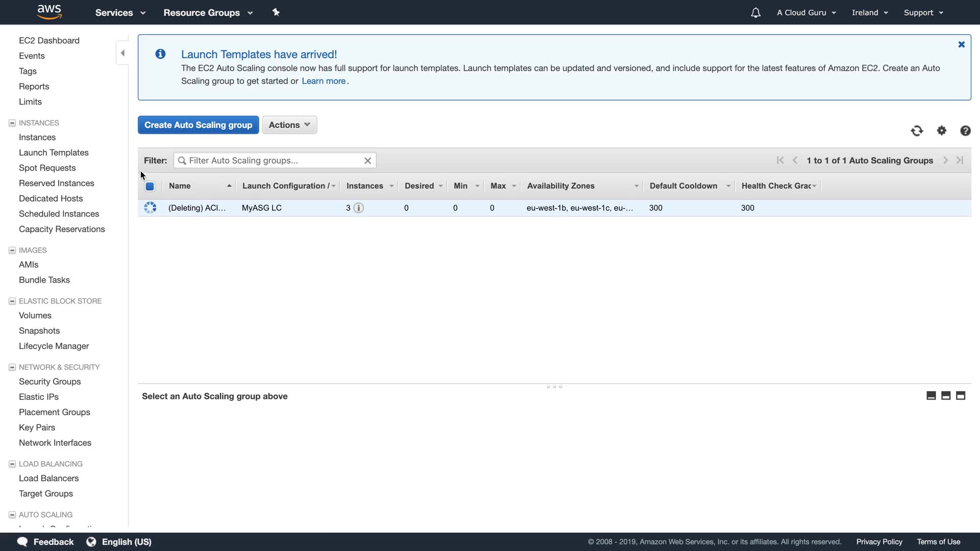The height and width of the screenshot is (551, 980).
Task: Click the instances info icon beside 3
Action: [359, 208]
